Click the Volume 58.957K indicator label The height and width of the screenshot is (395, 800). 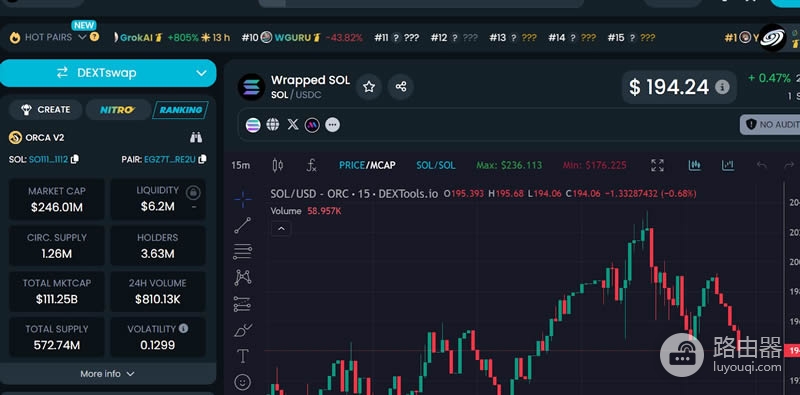coord(306,211)
